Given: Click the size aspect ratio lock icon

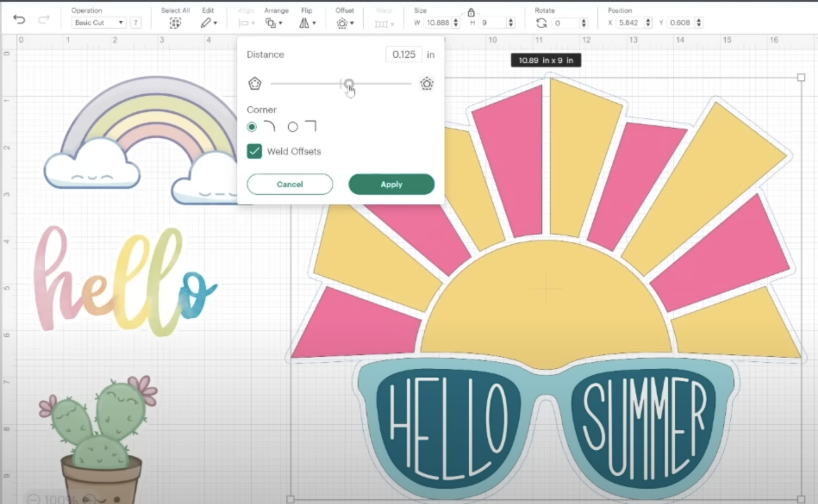Looking at the screenshot, I should pos(471,12).
